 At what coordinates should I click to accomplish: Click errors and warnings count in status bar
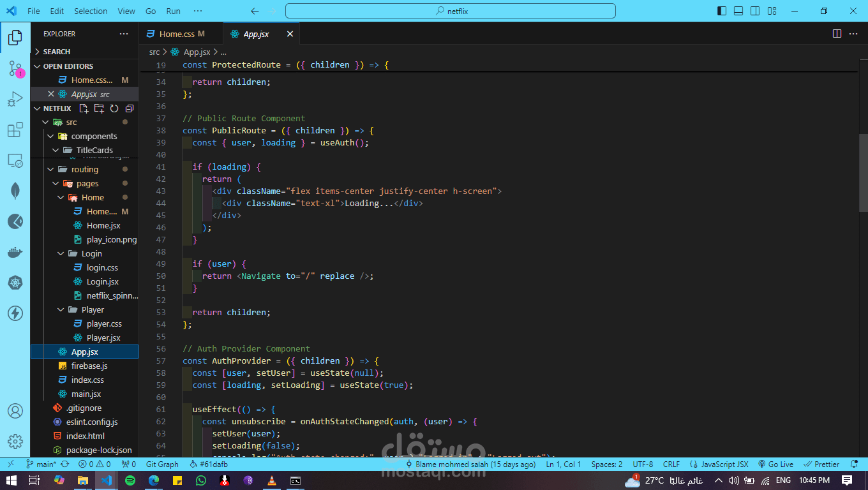click(x=95, y=464)
